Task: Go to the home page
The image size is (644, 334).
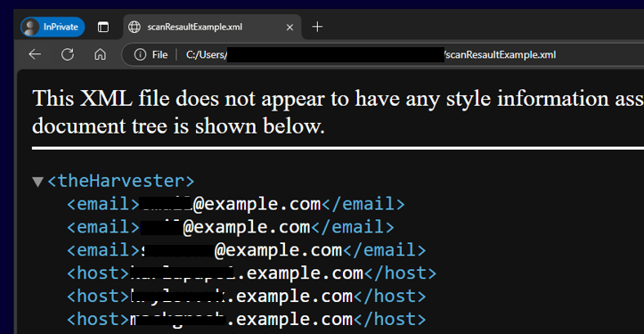Action: tap(101, 54)
